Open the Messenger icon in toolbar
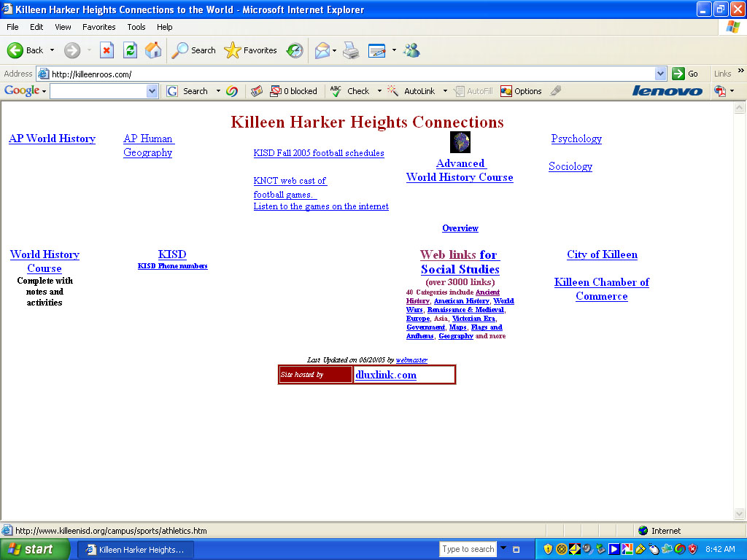 pyautogui.click(x=411, y=50)
